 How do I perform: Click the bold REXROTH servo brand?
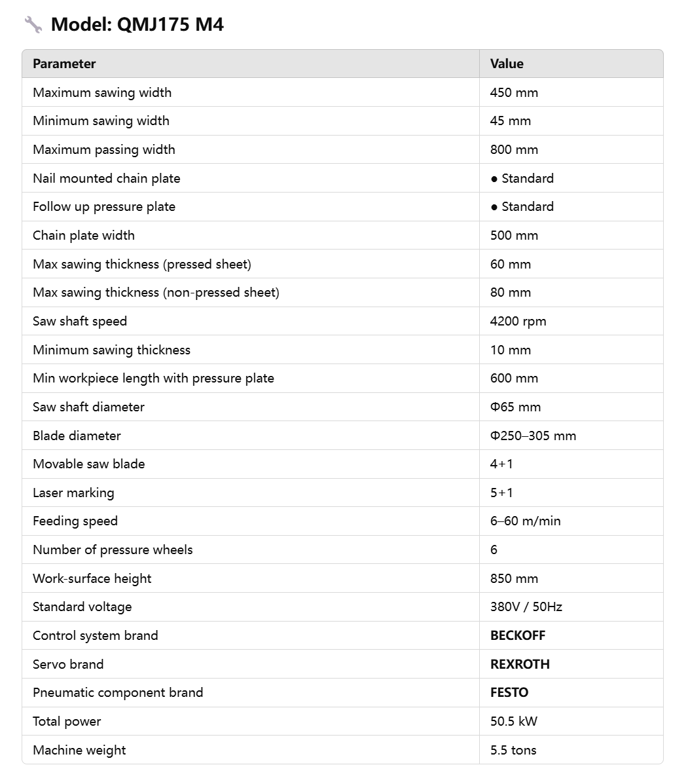click(x=520, y=665)
